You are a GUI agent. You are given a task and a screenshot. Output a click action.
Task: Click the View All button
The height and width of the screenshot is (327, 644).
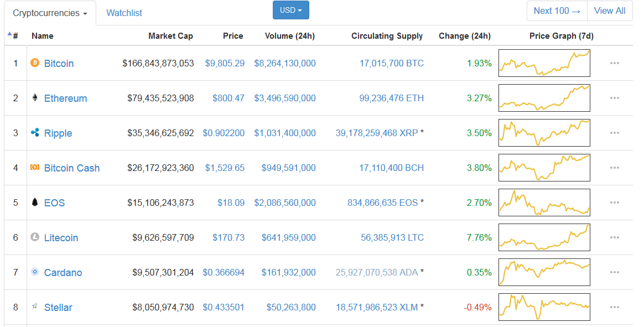pyautogui.click(x=610, y=11)
